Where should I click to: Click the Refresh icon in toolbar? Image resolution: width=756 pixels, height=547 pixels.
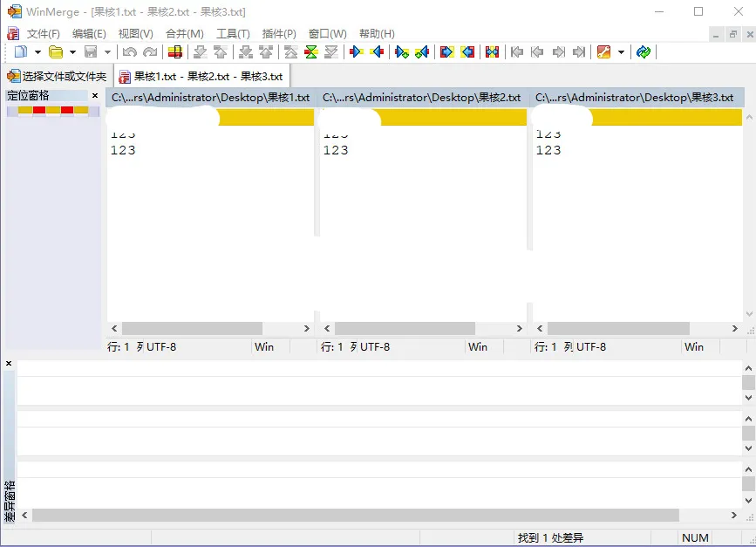tap(644, 52)
